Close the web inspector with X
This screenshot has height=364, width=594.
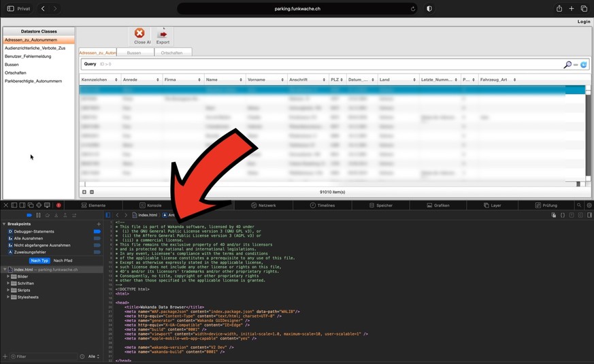(5, 205)
